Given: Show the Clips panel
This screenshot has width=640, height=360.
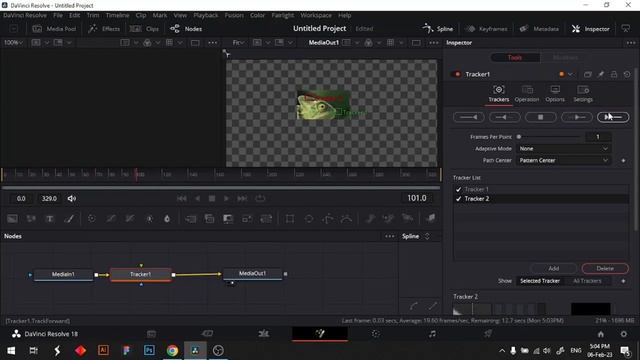Looking at the screenshot, I should pos(144,29).
